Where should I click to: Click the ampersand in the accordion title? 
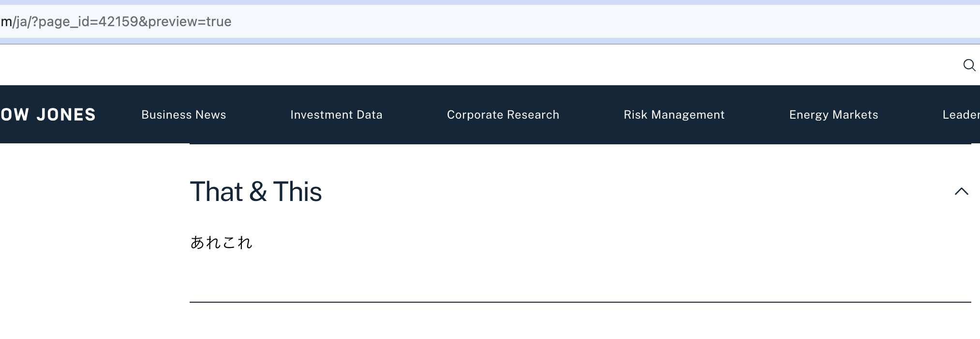click(258, 191)
